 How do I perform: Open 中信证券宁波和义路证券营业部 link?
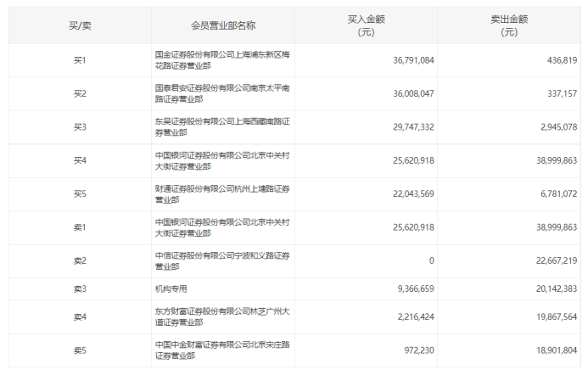[223, 261]
